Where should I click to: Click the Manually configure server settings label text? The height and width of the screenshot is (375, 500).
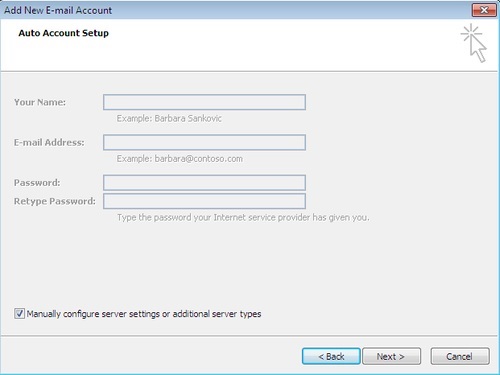click(144, 314)
